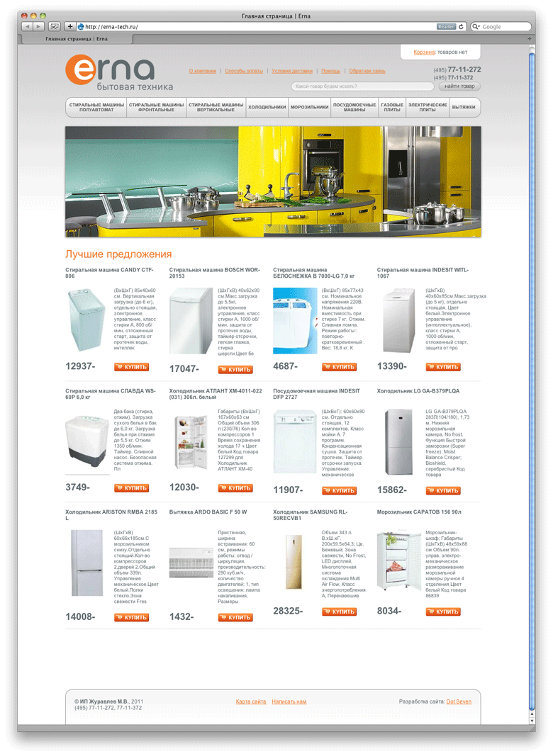The image size is (553, 756).
Task: Click the browser Forward arrow button
Action: [38, 26]
